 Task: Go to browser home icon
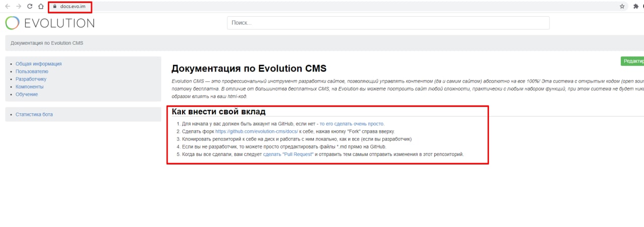coord(41,7)
